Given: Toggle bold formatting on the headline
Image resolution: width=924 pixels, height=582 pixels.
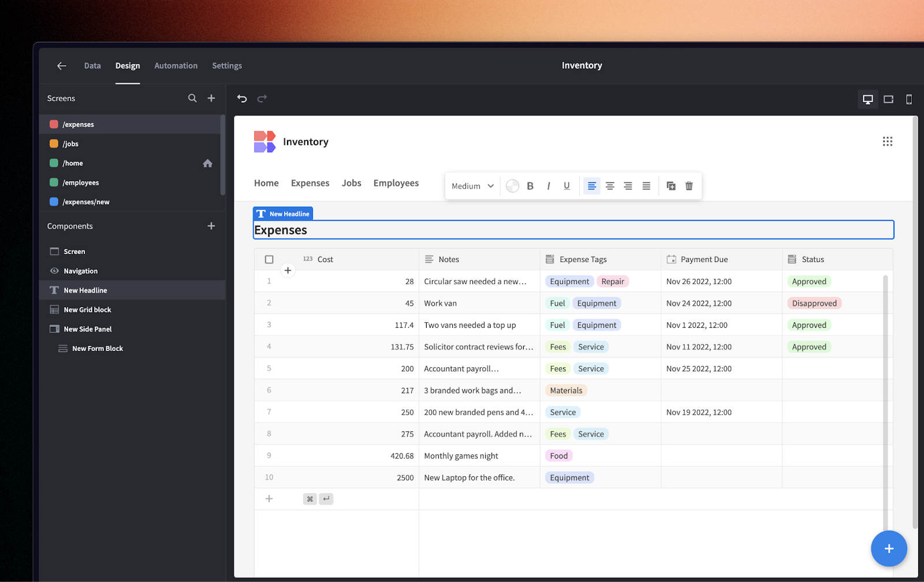Looking at the screenshot, I should [x=530, y=185].
